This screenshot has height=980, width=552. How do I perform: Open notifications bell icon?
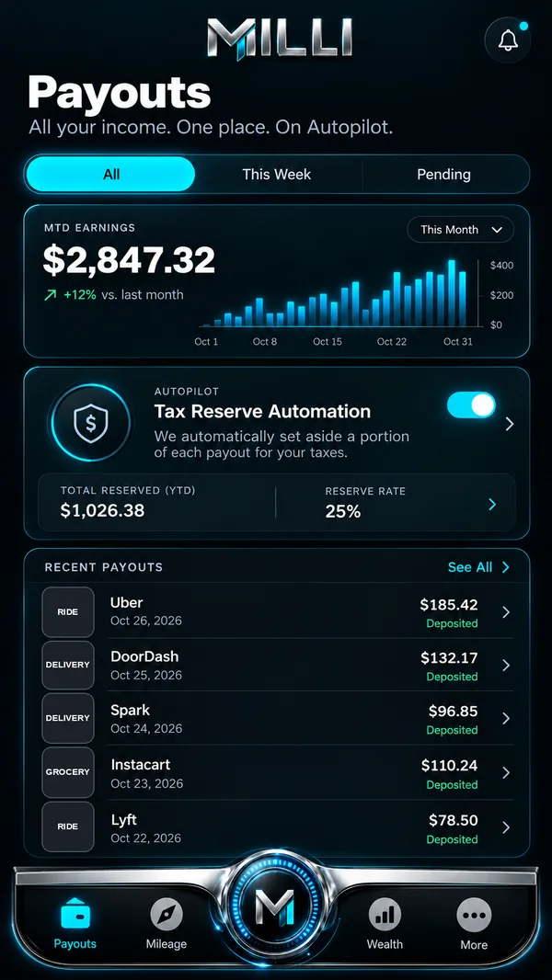[508, 40]
